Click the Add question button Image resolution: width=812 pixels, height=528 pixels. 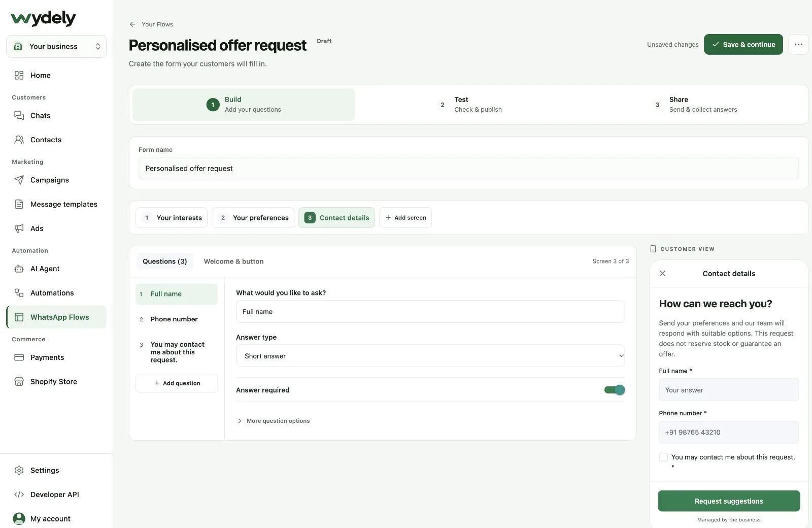click(177, 383)
